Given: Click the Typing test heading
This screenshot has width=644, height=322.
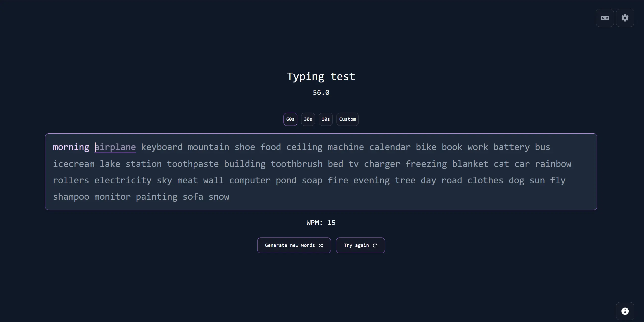Looking at the screenshot, I should [x=321, y=76].
